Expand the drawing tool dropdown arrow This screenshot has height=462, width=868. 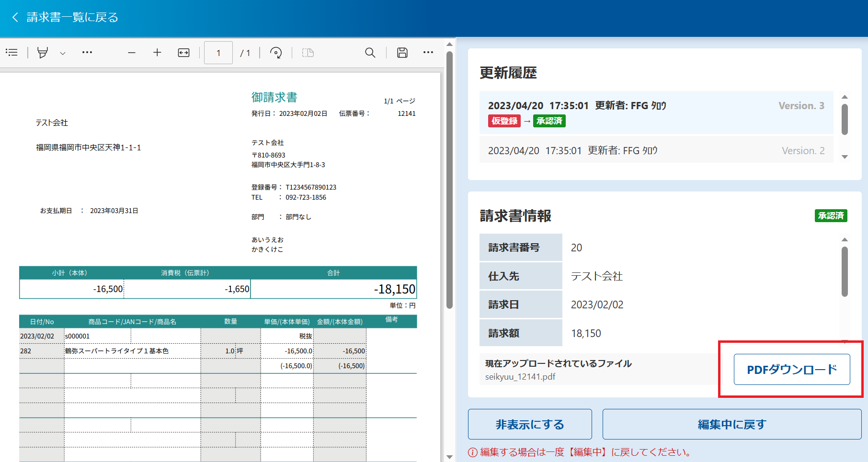(x=63, y=53)
